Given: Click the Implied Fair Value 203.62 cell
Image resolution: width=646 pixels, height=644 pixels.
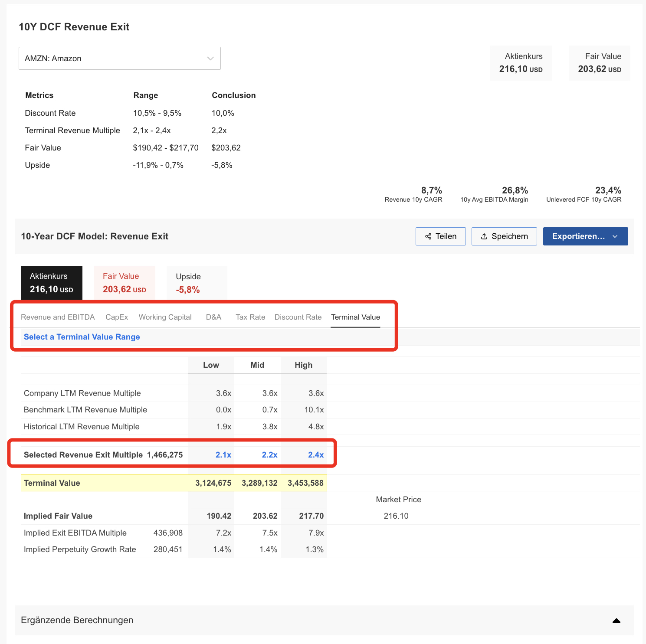Looking at the screenshot, I should (x=265, y=516).
